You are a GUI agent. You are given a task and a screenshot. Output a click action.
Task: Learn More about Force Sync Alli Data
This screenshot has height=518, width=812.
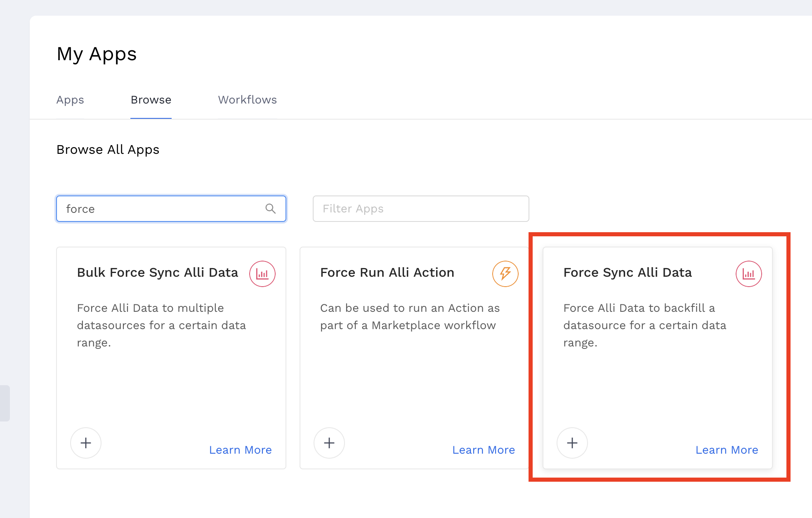(x=727, y=450)
